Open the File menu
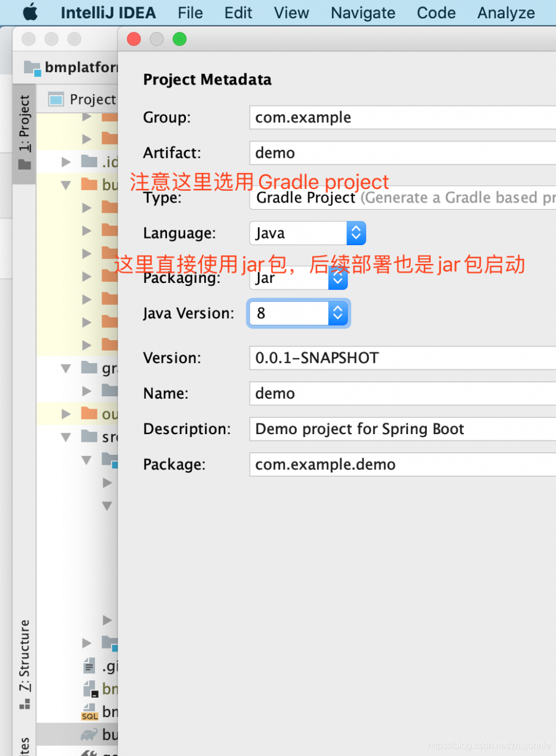This screenshot has width=556, height=756. (191, 12)
